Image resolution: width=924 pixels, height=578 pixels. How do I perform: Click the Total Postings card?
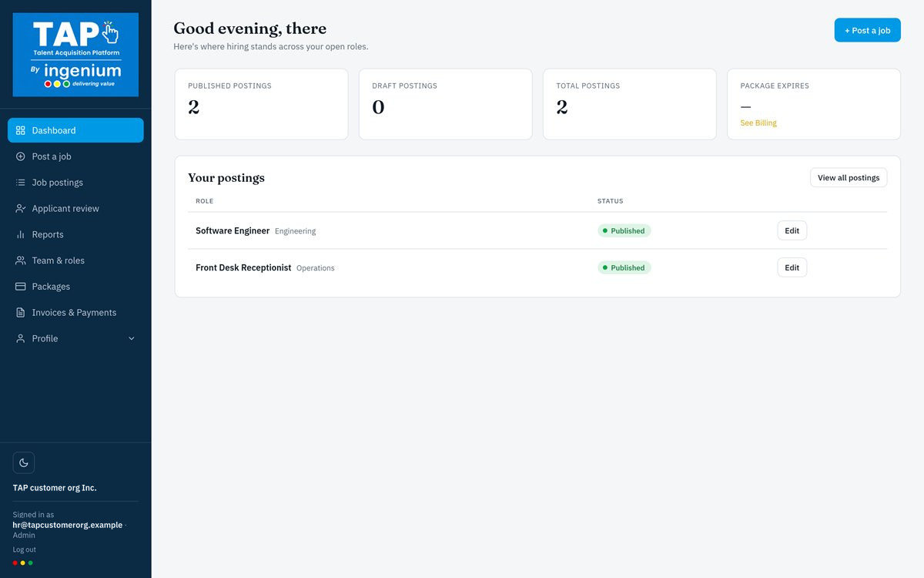[x=630, y=104]
